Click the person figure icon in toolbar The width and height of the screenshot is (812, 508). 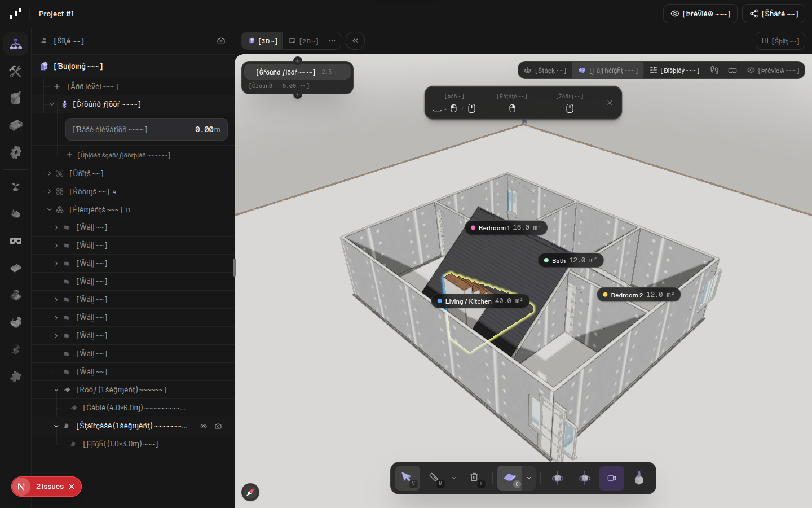(639, 478)
